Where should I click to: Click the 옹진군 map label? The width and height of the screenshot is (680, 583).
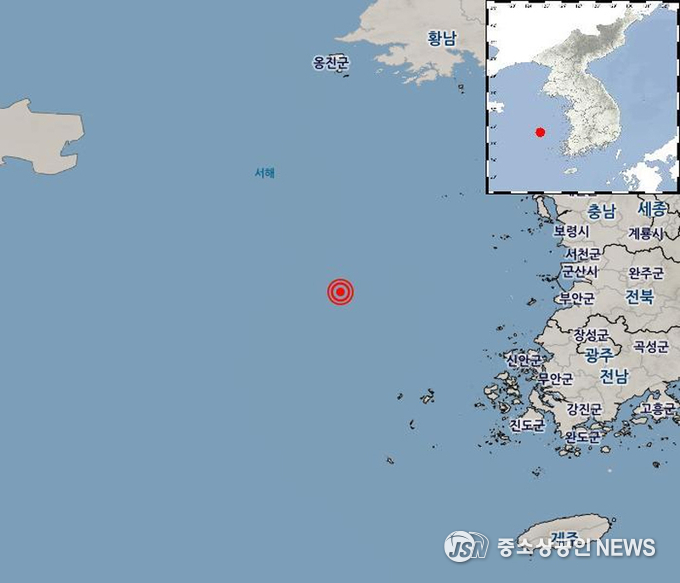point(331,63)
